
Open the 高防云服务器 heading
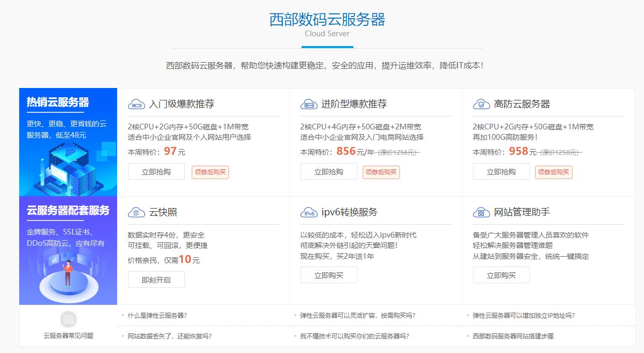point(522,104)
